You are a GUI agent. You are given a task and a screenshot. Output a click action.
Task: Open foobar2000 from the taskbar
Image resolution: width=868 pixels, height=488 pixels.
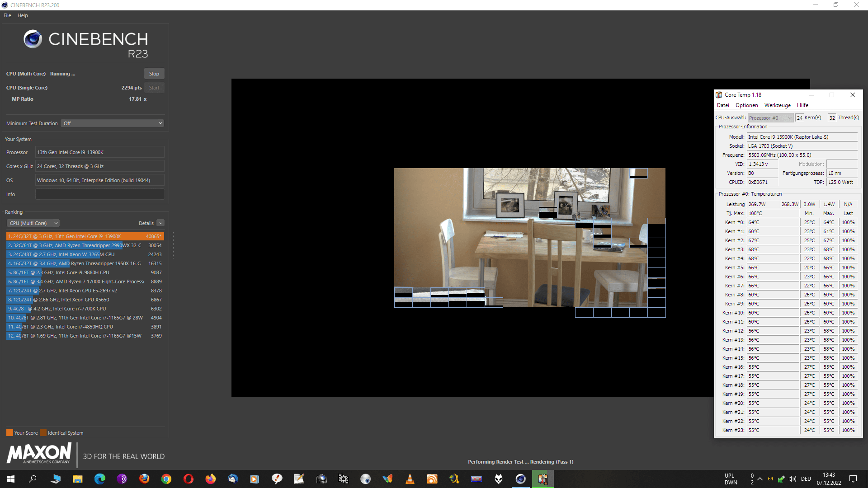pos(499,479)
